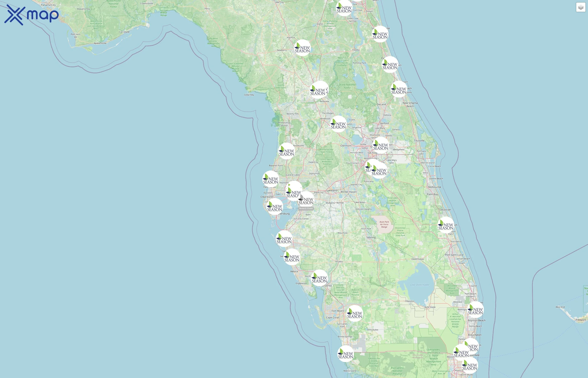Click the Cedar Key map label
Image resolution: width=588 pixels, height=378 pixels.
click(x=249, y=95)
